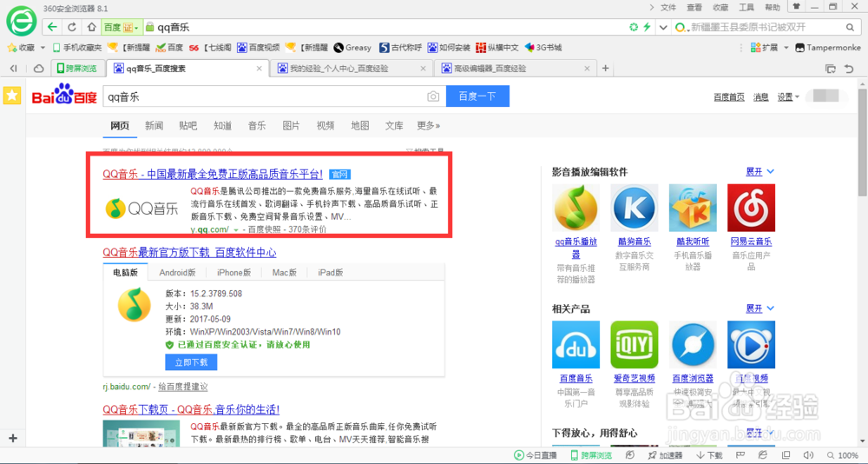Click the 给百度提建议 link
Viewport: 868px width, 464px height.
(182, 387)
